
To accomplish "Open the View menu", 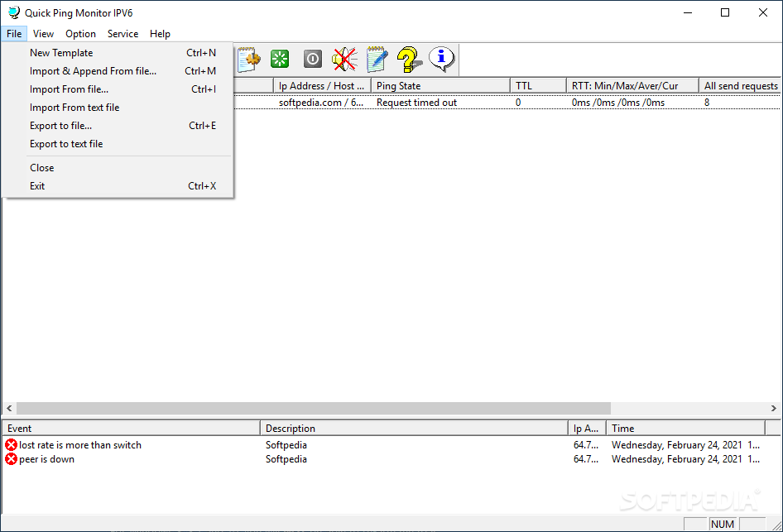I will pos(43,33).
